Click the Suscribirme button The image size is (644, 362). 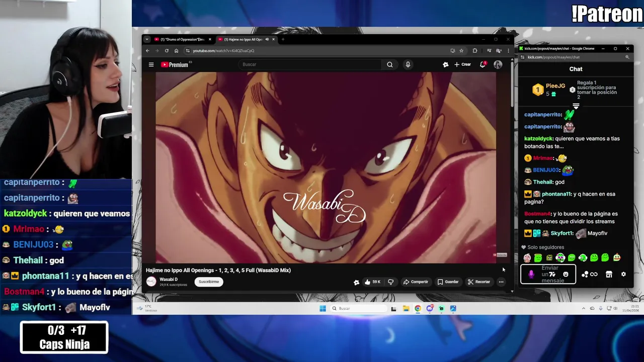pos(208,282)
